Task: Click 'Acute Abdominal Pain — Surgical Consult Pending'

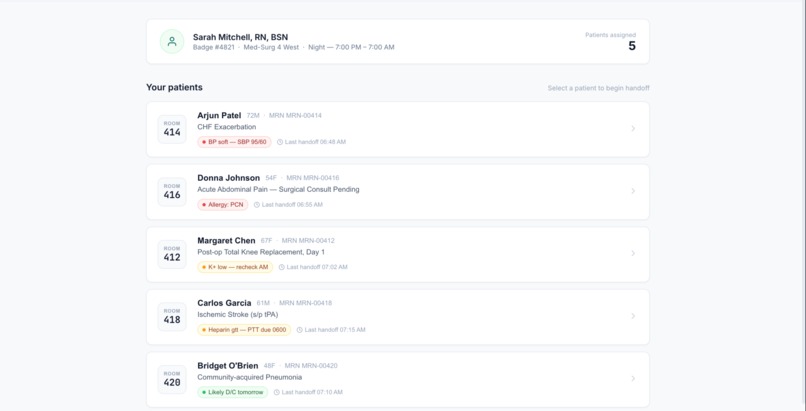Action: click(279, 190)
